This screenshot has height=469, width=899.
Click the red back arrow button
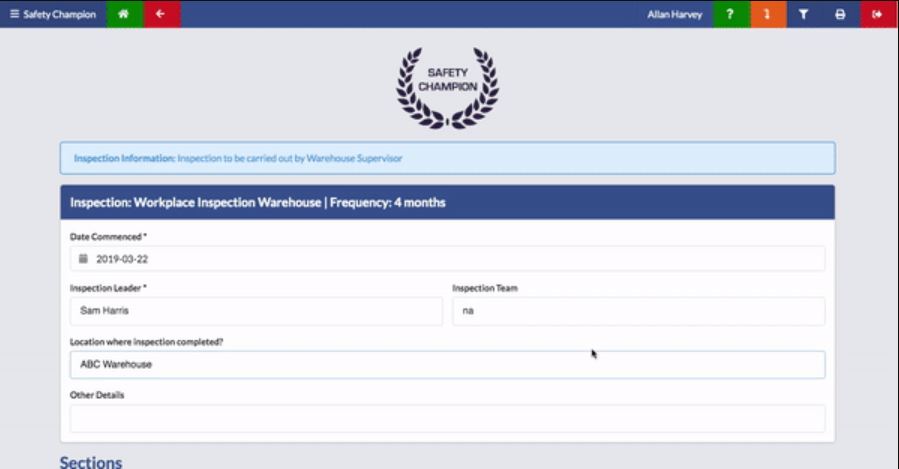coord(161,14)
